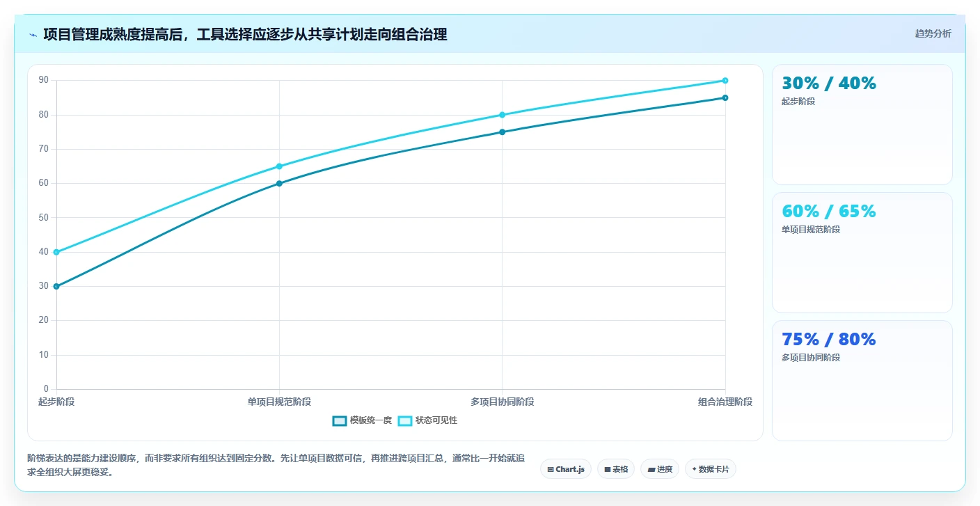The width and height of the screenshot is (980, 506).
Task: Click the 趋势分析 label in header
Action: pos(933,33)
